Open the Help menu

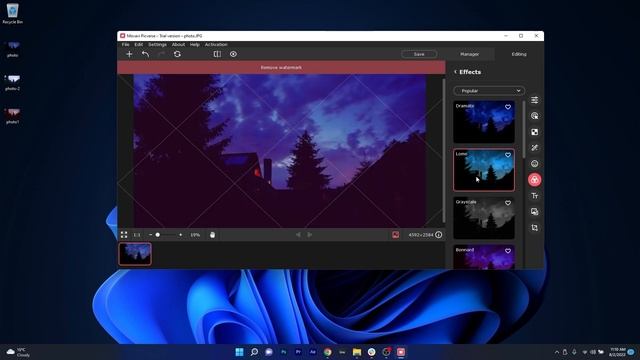tap(195, 44)
